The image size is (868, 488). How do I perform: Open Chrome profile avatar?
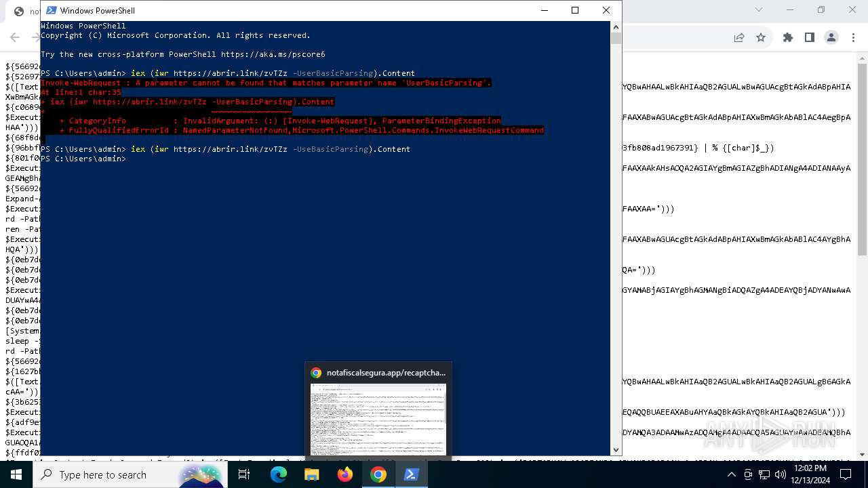pyautogui.click(x=831, y=38)
